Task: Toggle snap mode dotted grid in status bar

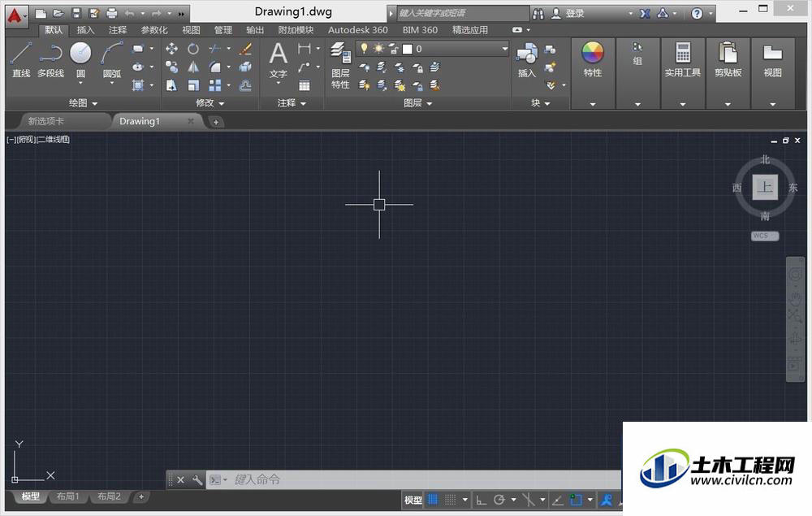Action: (451, 500)
